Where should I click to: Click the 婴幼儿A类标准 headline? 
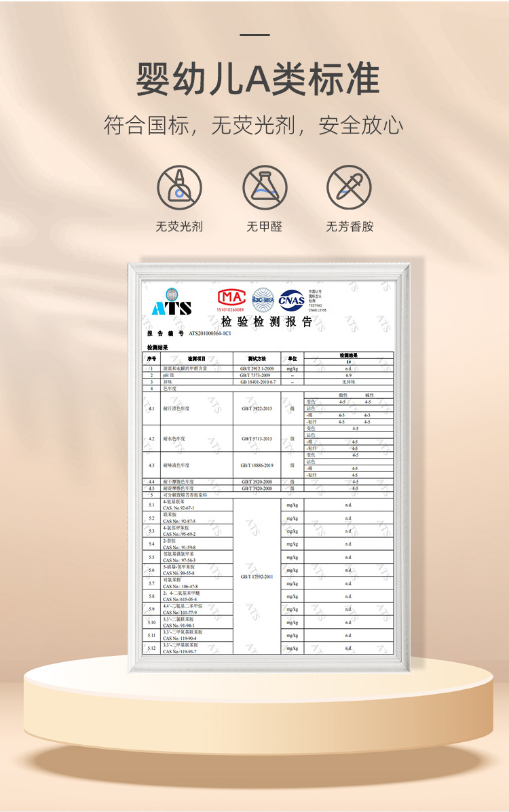click(x=257, y=79)
